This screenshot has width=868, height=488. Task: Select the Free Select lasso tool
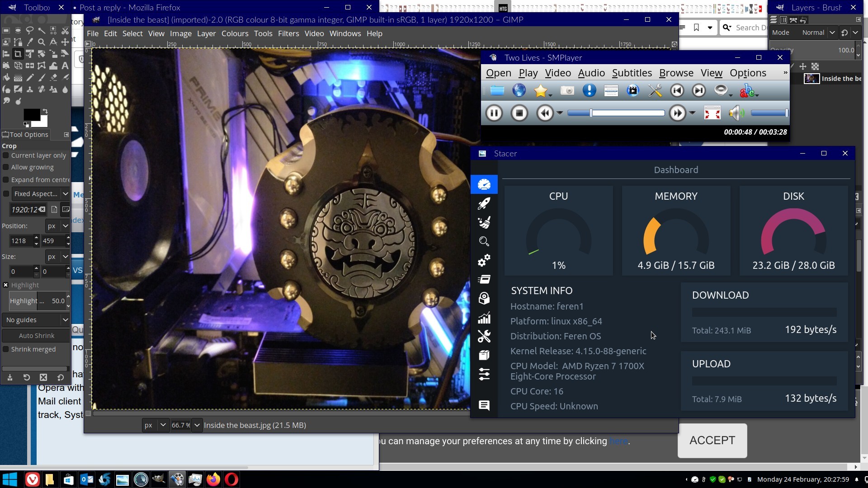tap(29, 30)
